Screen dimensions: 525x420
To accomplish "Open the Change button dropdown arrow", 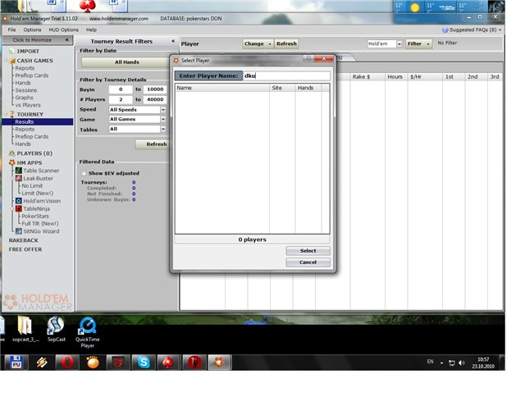I will [270, 43].
